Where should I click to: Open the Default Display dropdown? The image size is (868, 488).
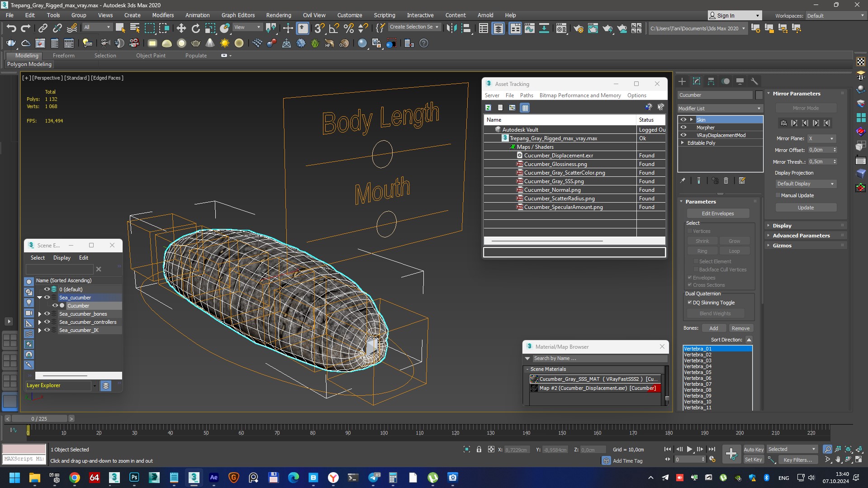806,184
